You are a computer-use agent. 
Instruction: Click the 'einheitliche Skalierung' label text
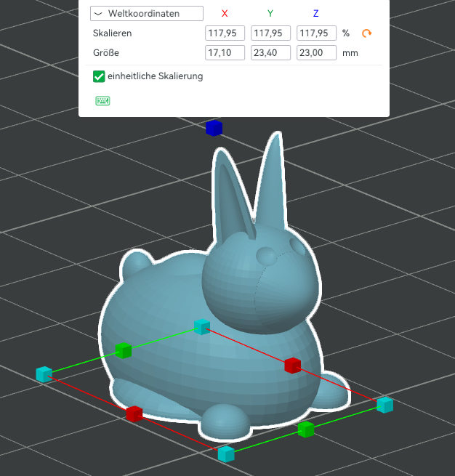click(x=156, y=76)
